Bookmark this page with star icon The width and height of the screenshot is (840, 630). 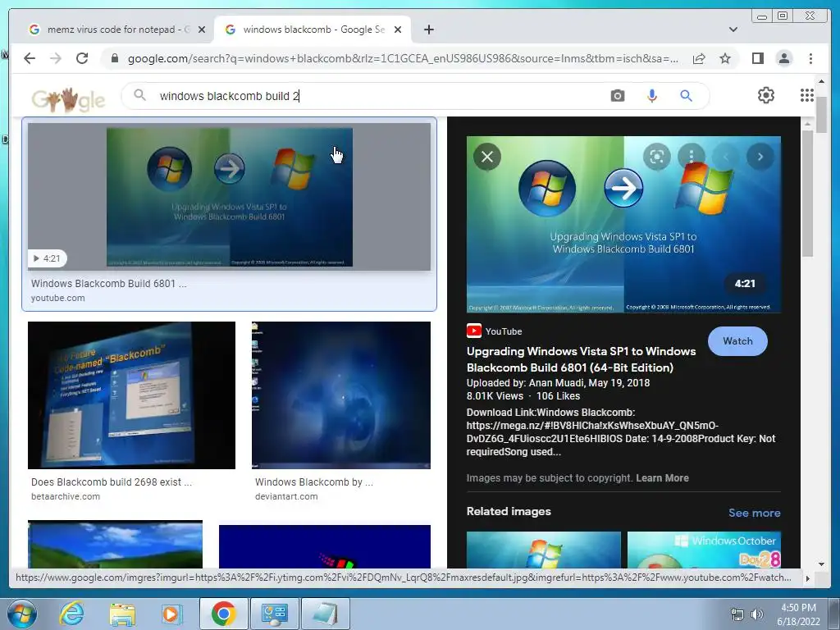tap(725, 58)
